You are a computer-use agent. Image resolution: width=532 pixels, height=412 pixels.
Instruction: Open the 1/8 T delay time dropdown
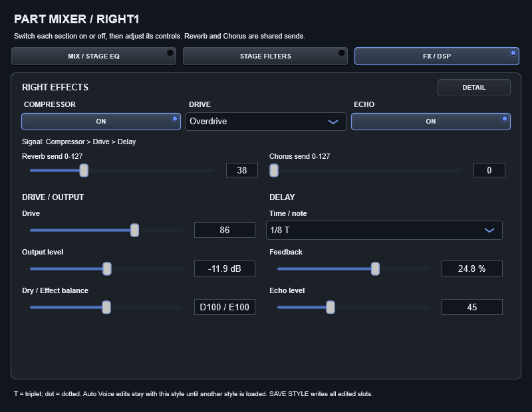(x=384, y=230)
